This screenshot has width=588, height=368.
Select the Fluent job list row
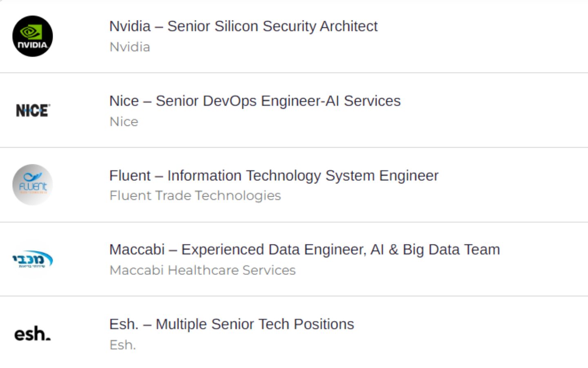pos(294,185)
